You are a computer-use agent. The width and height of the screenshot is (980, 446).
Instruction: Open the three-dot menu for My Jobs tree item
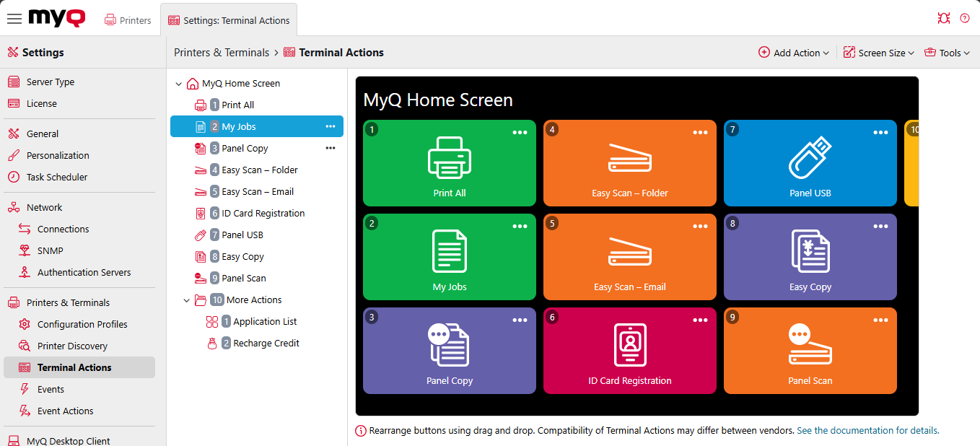[x=331, y=126]
